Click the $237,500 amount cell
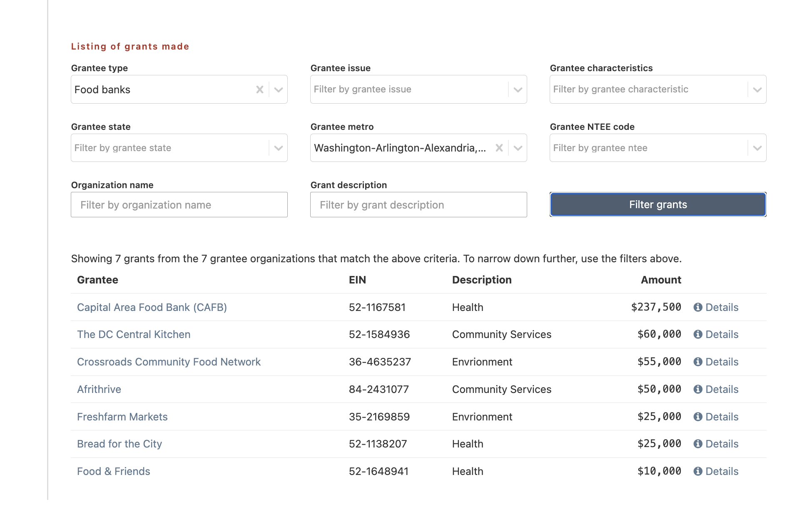Image resolution: width=812 pixels, height=517 pixels. tap(656, 307)
